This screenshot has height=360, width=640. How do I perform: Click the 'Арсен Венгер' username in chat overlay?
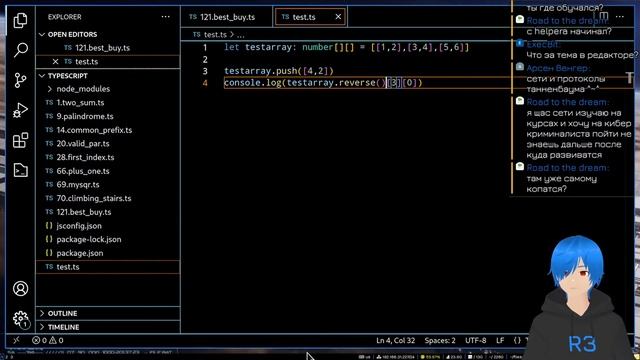pos(558,68)
